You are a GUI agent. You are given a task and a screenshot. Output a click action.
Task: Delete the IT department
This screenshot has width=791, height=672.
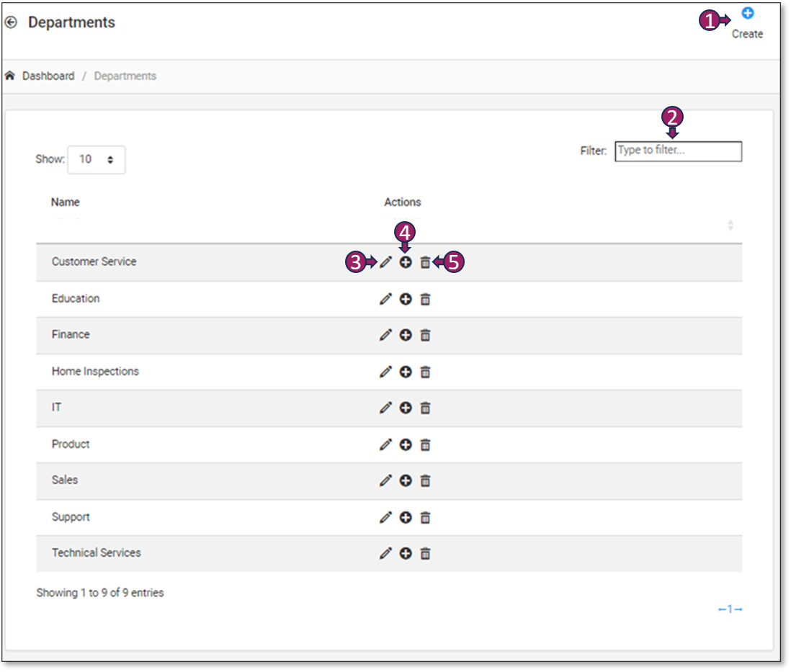coord(425,408)
